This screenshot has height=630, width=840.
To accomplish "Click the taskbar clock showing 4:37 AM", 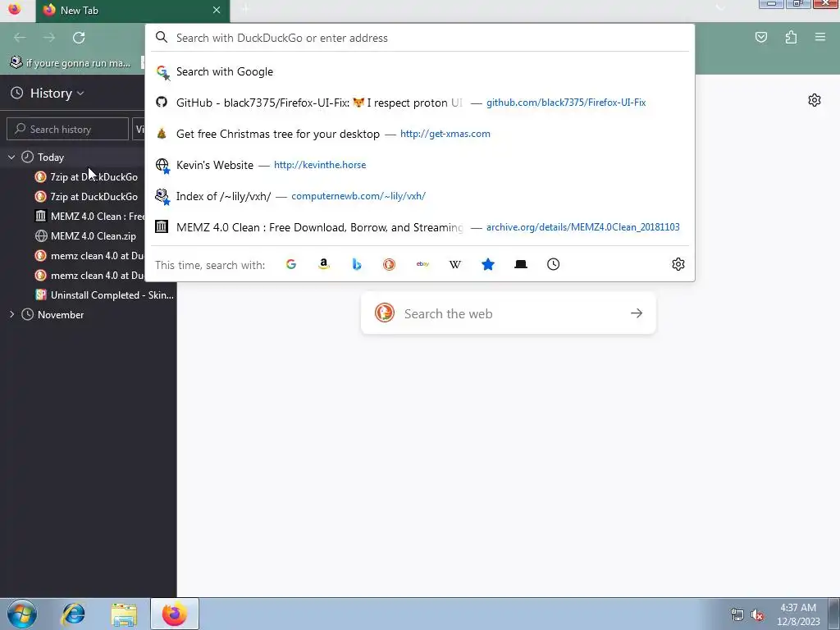I will click(798, 614).
